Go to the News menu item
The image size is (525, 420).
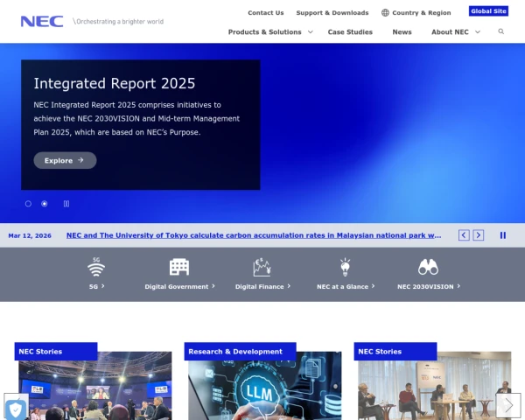click(x=402, y=31)
